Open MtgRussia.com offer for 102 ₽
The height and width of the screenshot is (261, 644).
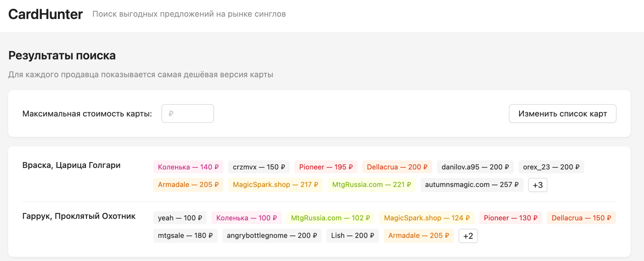click(330, 218)
